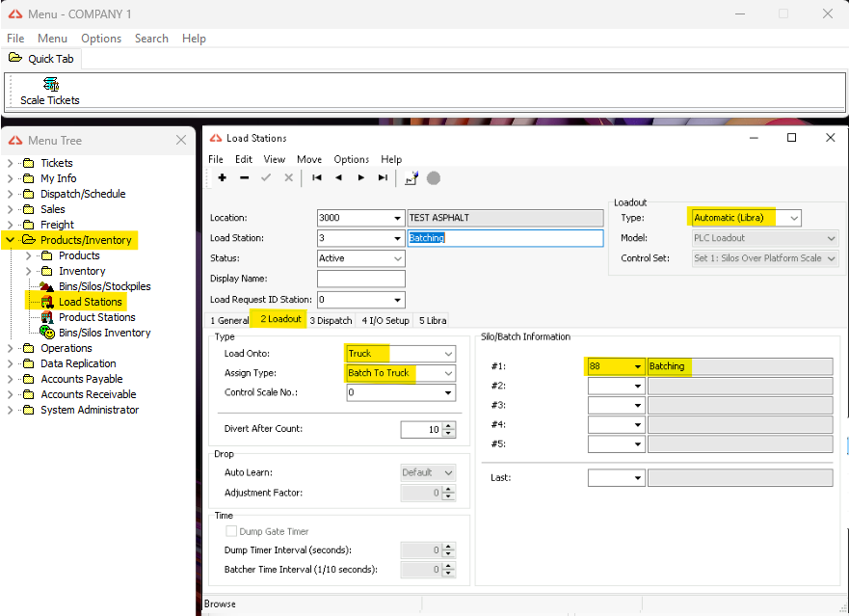Viewport: 849px width, 616px height.
Task: Switch to the 5 Libra tab
Action: pos(433,320)
